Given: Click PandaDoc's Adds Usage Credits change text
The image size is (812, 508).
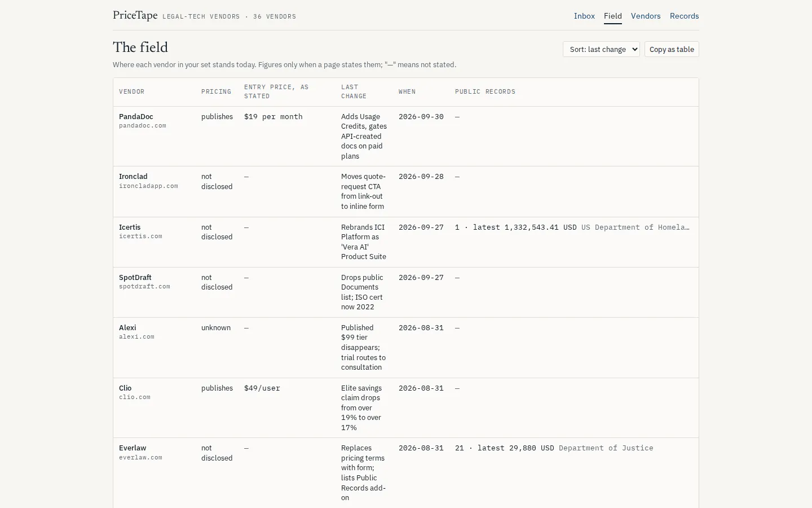Looking at the screenshot, I should pyautogui.click(x=364, y=136).
